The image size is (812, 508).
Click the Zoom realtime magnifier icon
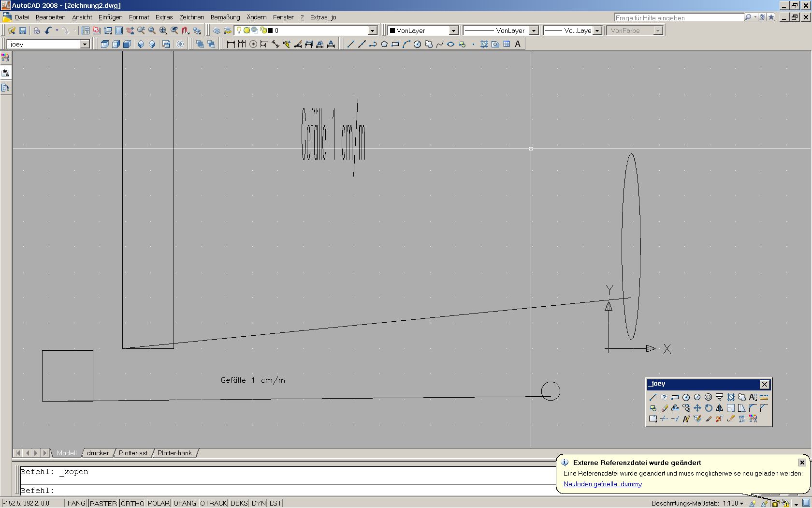(x=141, y=30)
